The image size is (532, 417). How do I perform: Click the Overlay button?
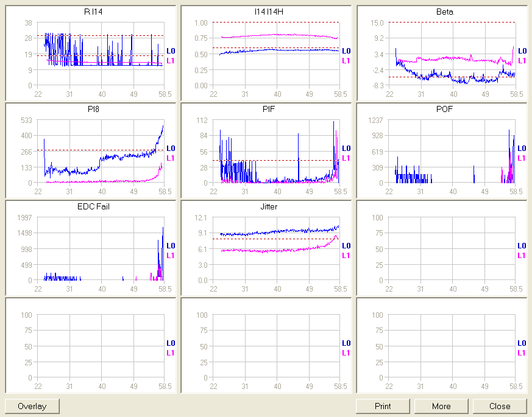coord(32,406)
